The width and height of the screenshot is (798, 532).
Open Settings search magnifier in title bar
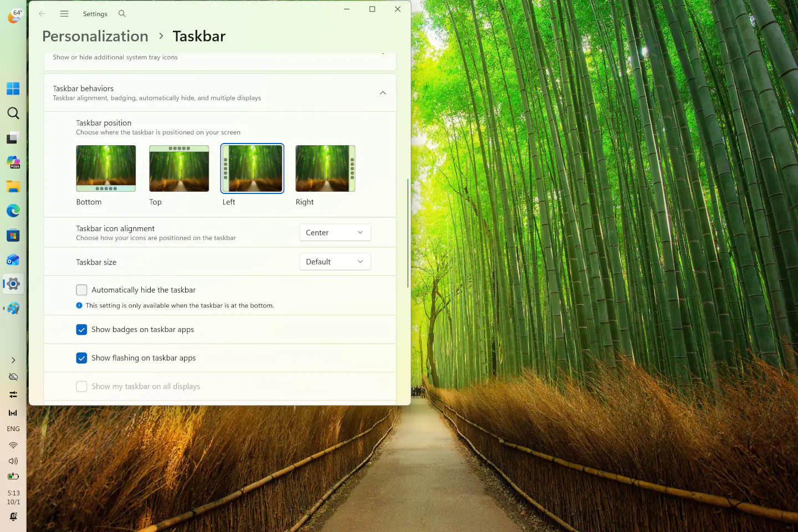(x=122, y=13)
